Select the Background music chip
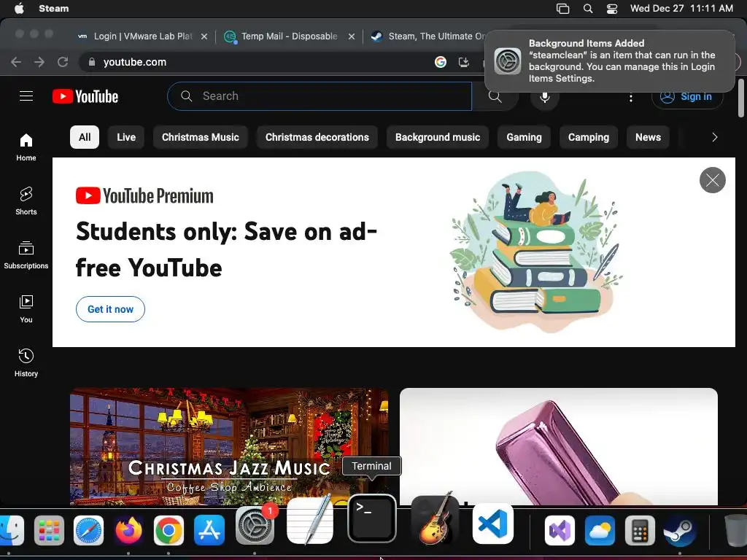Viewport: 747px width, 560px height. tap(438, 137)
